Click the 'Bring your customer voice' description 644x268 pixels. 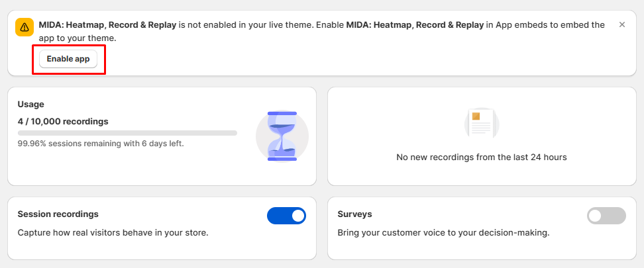443,232
